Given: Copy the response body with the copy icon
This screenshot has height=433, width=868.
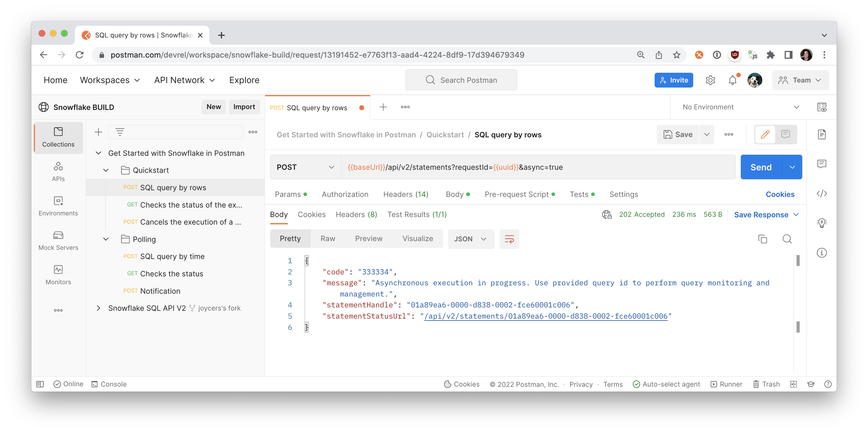Looking at the screenshot, I should point(762,239).
